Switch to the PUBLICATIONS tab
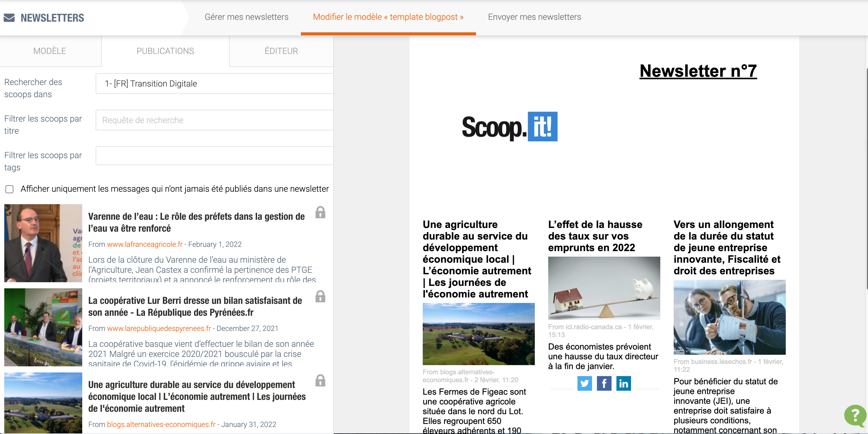 [165, 51]
